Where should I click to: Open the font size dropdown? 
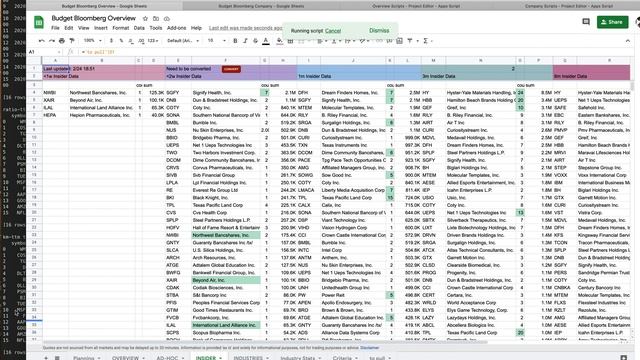coord(216,41)
